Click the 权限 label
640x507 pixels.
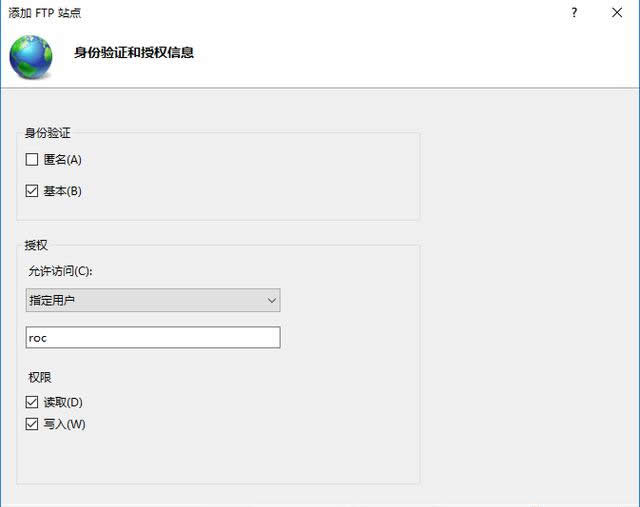(x=40, y=377)
